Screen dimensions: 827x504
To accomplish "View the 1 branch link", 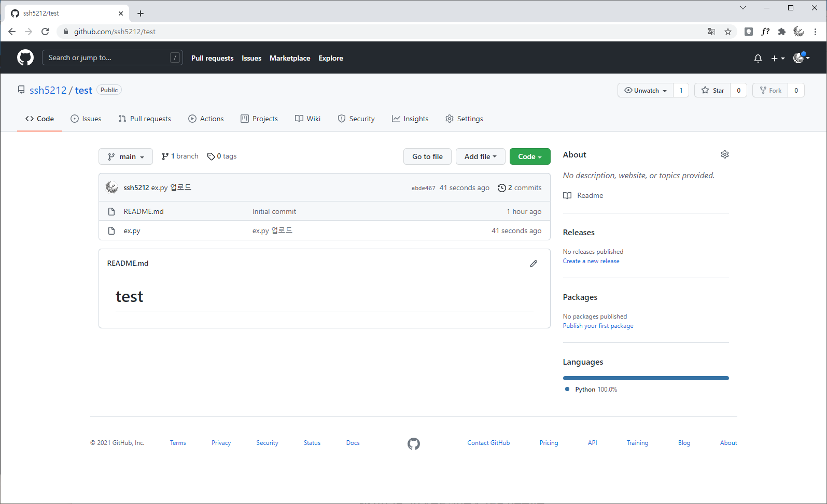I will (180, 156).
